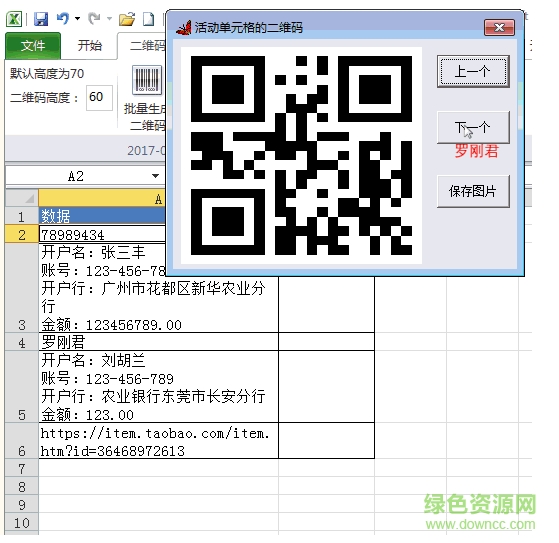The height and width of the screenshot is (543, 559).
Task: Select row header 7
Action: point(22,468)
